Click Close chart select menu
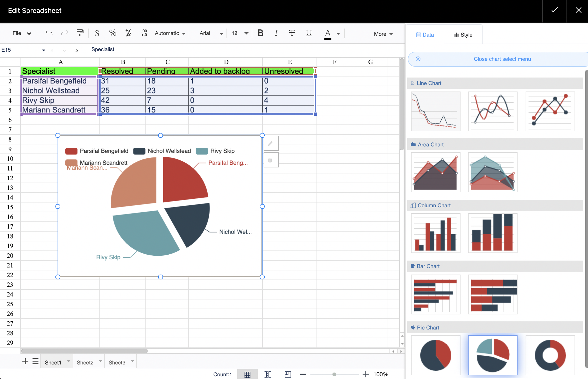Screen dimensions: 588x379 coord(502,59)
